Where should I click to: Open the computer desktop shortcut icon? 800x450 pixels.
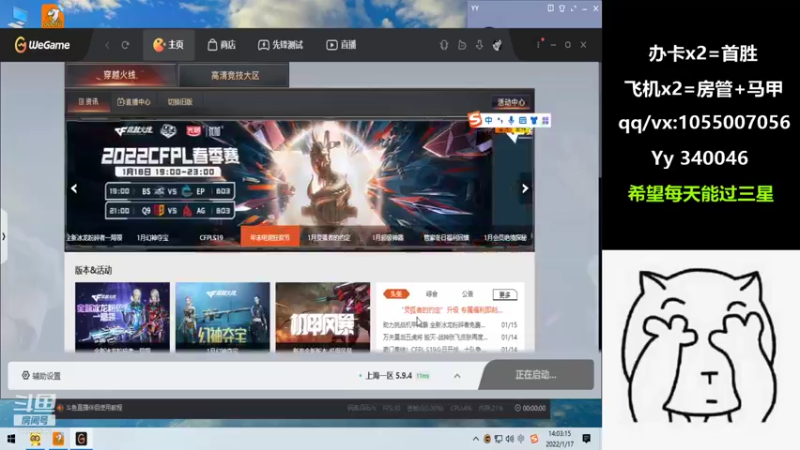(18, 16)
